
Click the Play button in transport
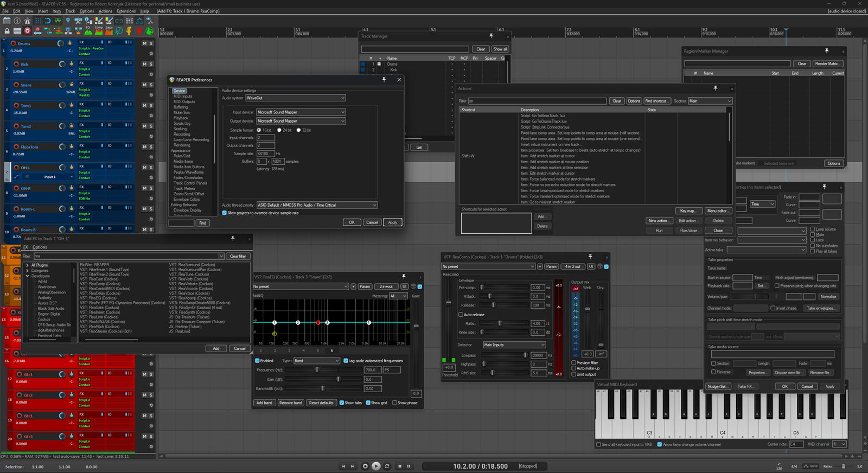pos(376,466)
